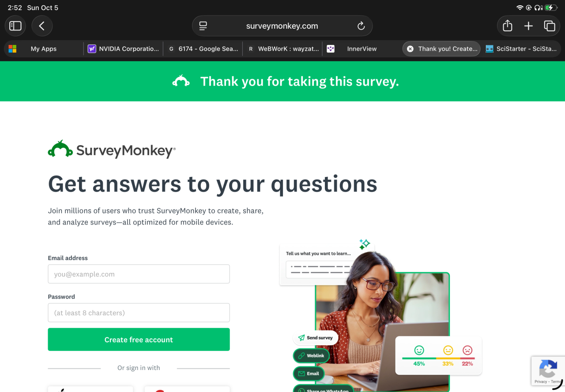Switch to the WeBWorK tab
This screenshot has width=565, height=392.
[x=282, y=49]
